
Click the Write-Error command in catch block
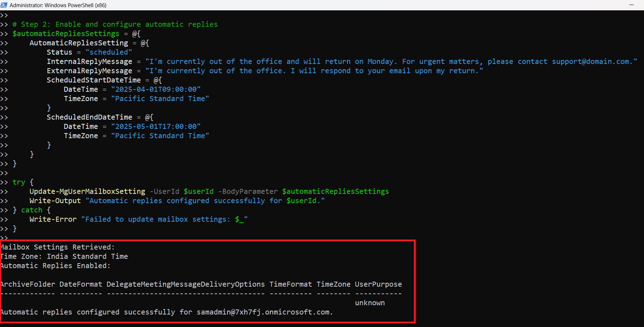pyautogui.click(x=53, y=219)
